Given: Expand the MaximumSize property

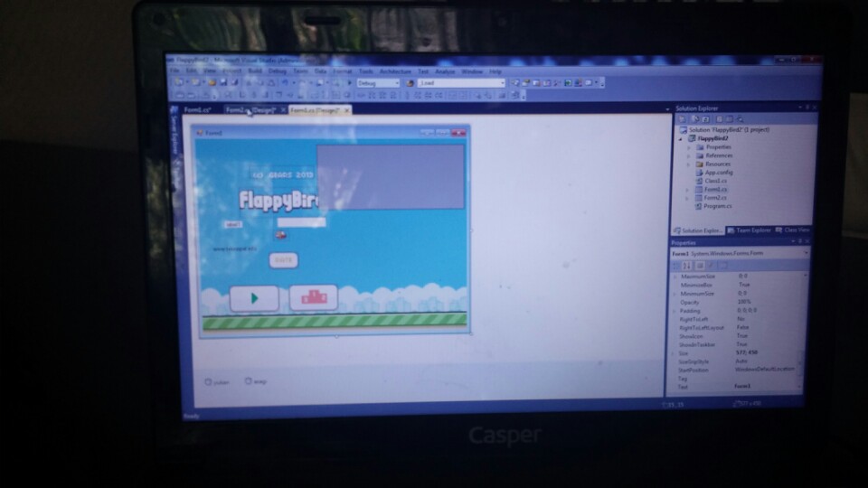Looking at the screenshot, I should [675, 277].
